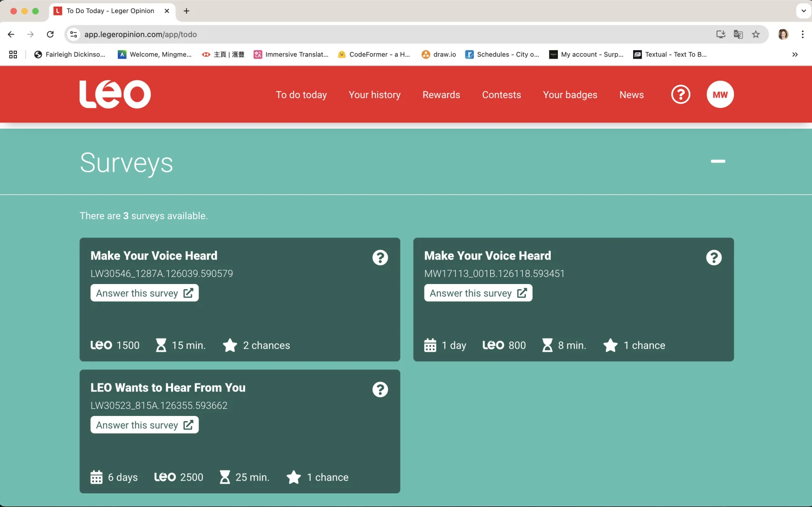Image resolution: width=812 pixels, height=507 pixels.
Task: Click survey ID MW17113_001B.126118.593451
Action: (494, 273)
